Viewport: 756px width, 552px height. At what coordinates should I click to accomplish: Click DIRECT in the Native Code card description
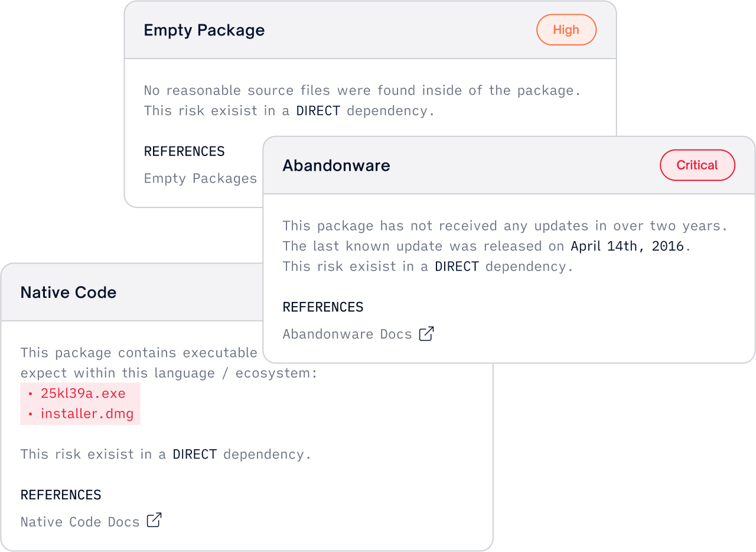[x=195, y=454]
